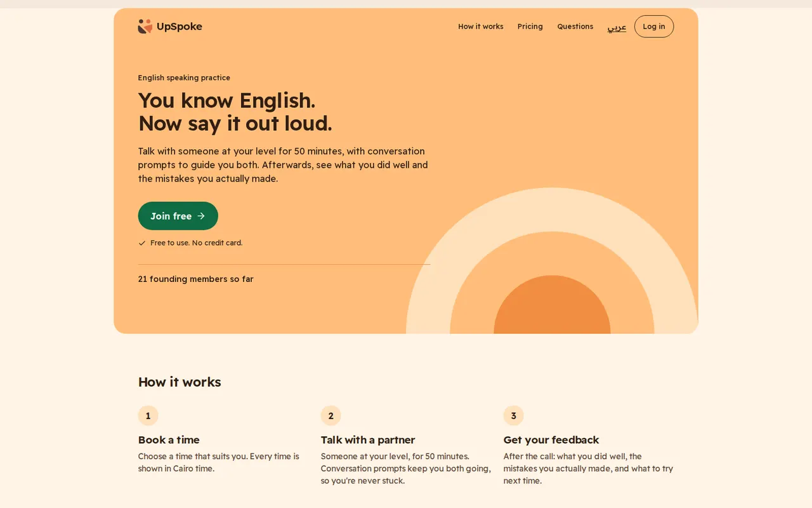Click the 'shown in Cairo time' description
Image resolution: width=812 pixels, height=508 pixels.
(x=219, y=462)
